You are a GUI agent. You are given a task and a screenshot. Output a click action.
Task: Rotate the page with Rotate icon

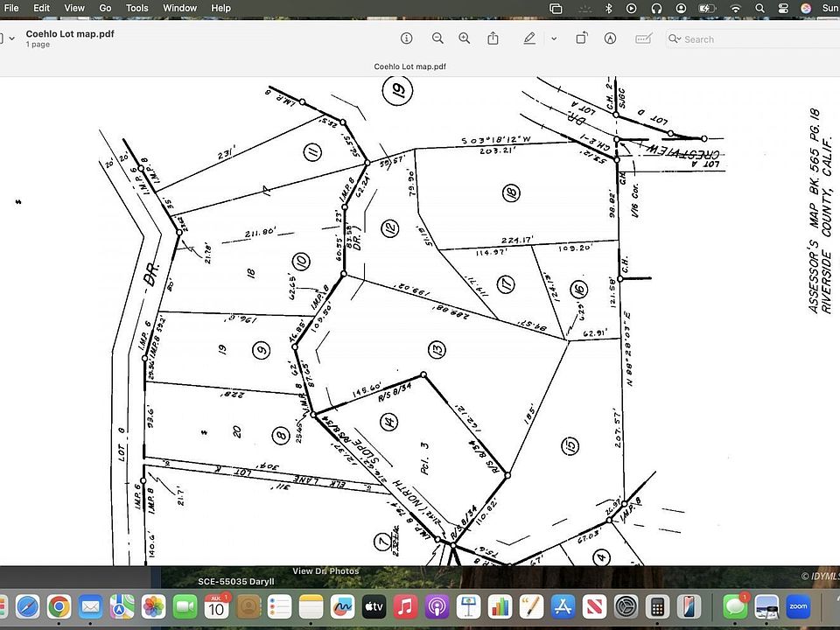(x=581, y=38)
